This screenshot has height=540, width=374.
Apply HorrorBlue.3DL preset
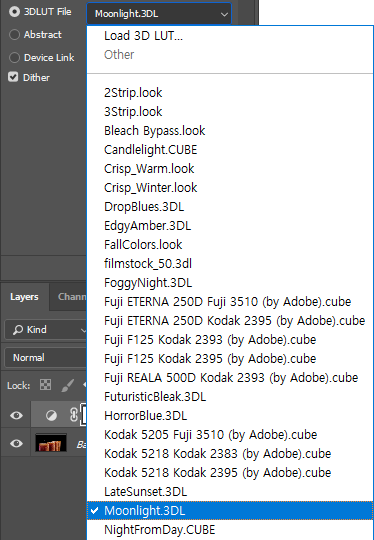230,416
